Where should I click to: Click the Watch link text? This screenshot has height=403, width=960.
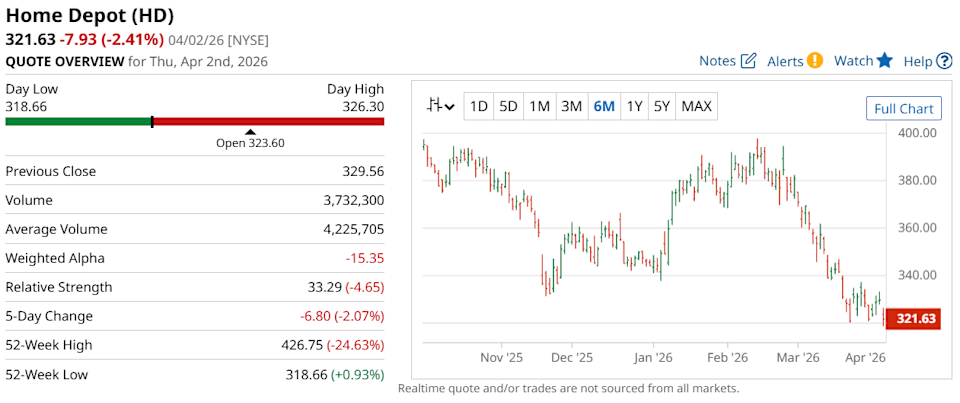click(x=853, y=61)
